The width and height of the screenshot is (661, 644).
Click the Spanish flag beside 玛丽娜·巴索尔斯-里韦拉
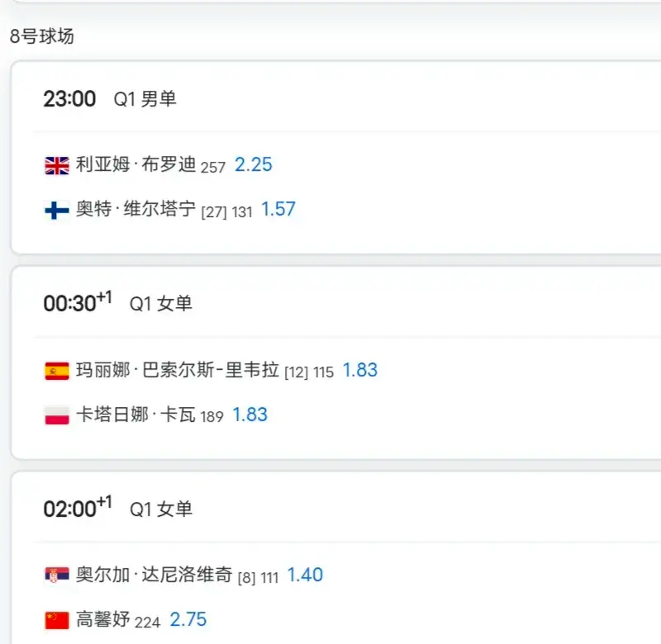pyautogui.click(x=57, y=372)
